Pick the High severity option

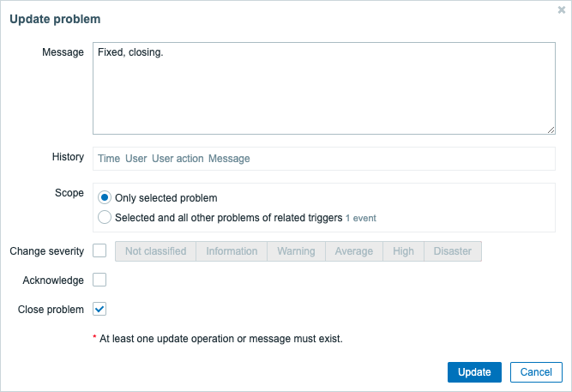point(403,251)
